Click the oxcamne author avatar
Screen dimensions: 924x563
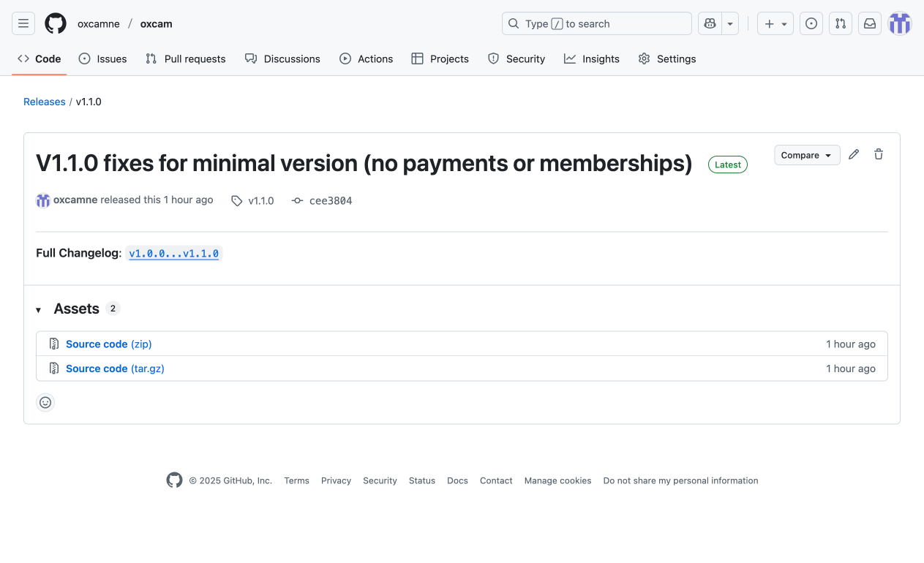coord(43,200)
